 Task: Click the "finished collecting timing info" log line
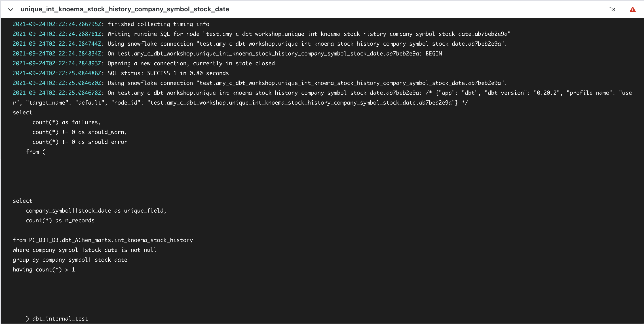coord(158,24)
